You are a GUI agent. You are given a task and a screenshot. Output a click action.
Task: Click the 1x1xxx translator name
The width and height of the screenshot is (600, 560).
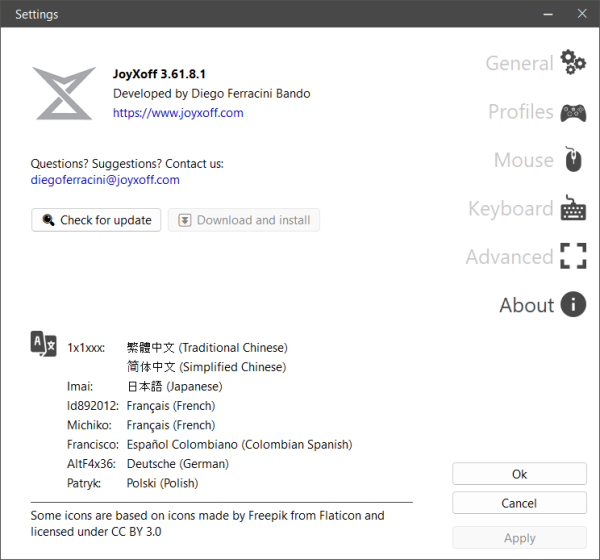coord(86,348)
